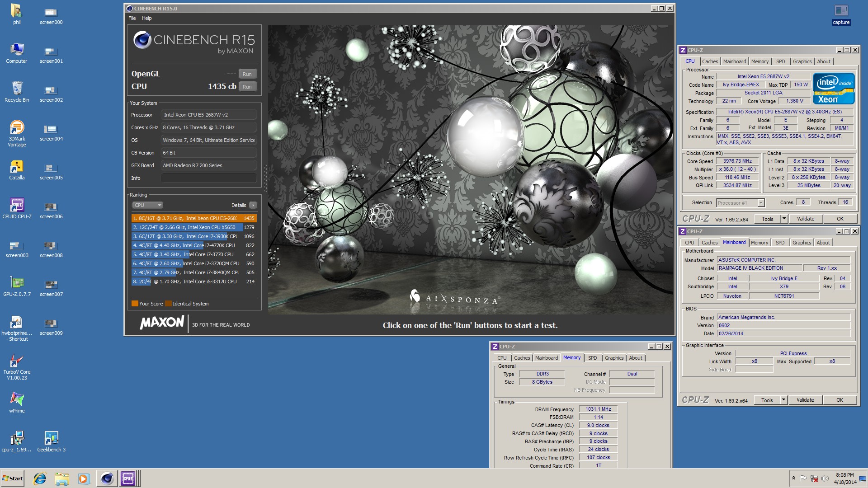This screenshot has height=488, width=868.
Task: Click the volume icon in system tray
Action: click(x=825, y=479)
